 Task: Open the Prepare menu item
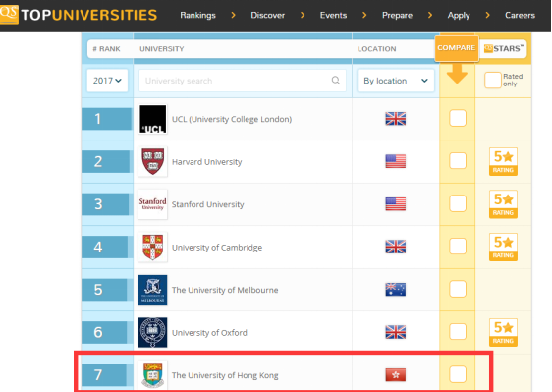(x=397, y=15)
